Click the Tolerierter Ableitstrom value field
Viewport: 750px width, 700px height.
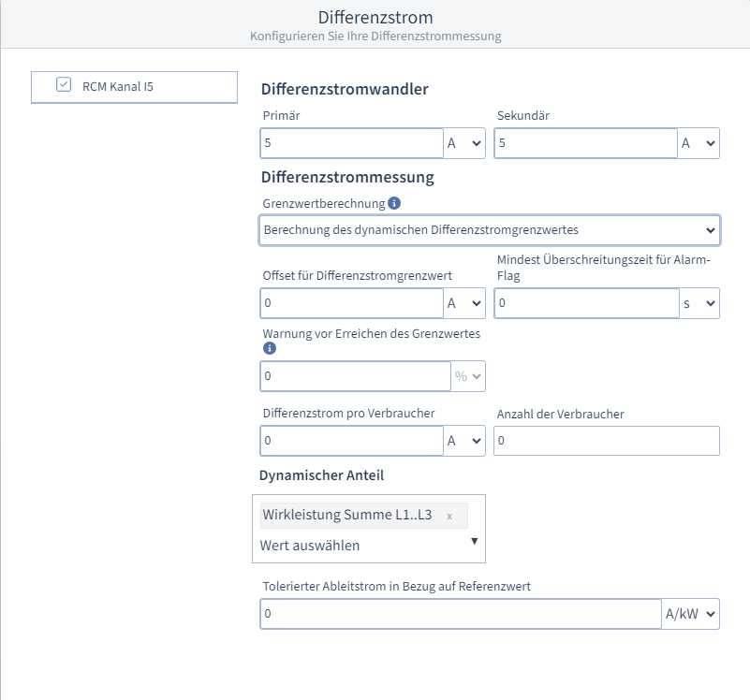(459, 613)
